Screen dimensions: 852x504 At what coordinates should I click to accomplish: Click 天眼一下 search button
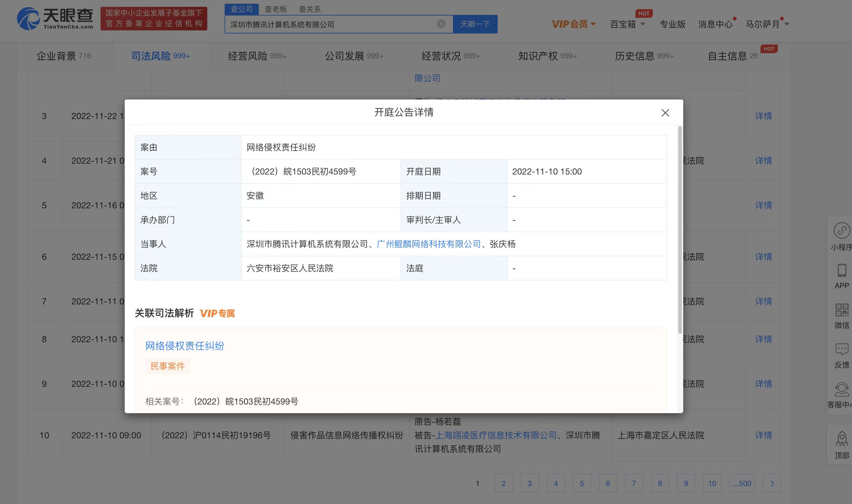[475, 24]
